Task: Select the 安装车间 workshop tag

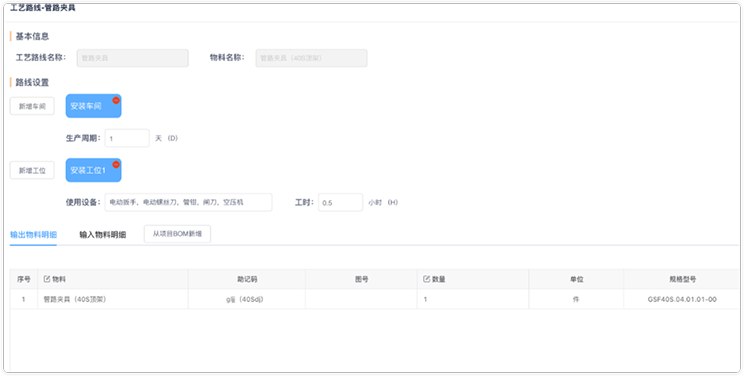Action: pos(93,106)
